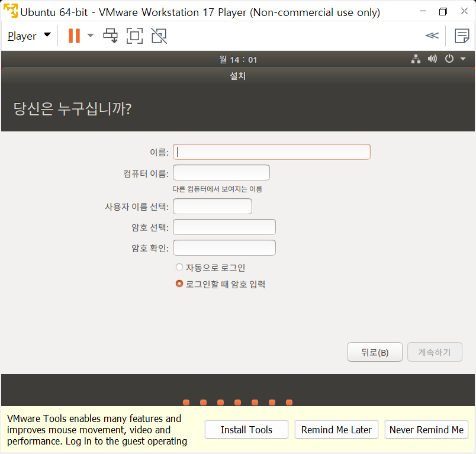Toggle Unity mode icon
This screenshot has width=476, height=454.
159,36
